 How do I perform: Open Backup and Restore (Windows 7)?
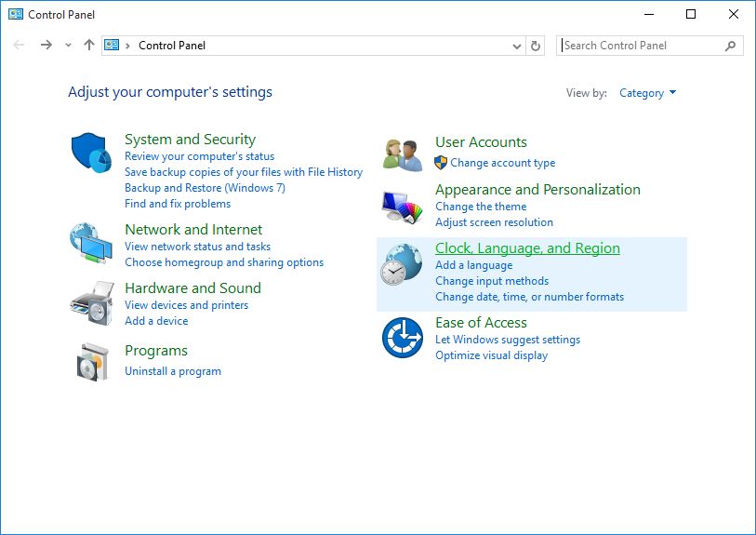click(x=205, y=188)
